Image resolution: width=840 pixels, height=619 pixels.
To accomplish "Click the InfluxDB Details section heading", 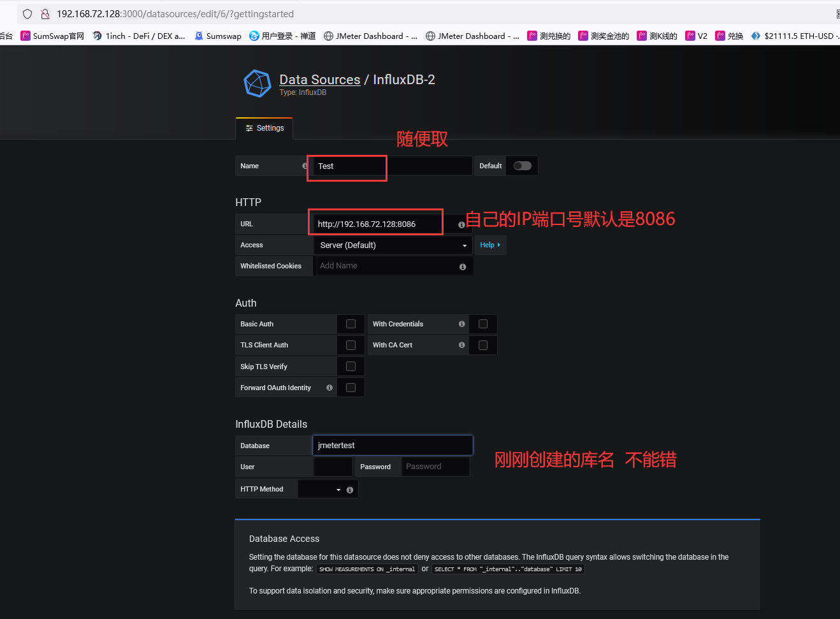I will pyautogui.click(x=272, y=425).
